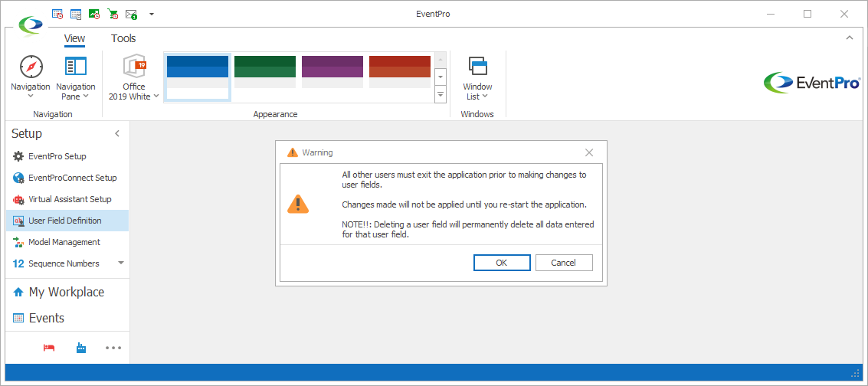Open the Window List dropdown
This screenshot has height=386, width=868.
tap(478, 77)
